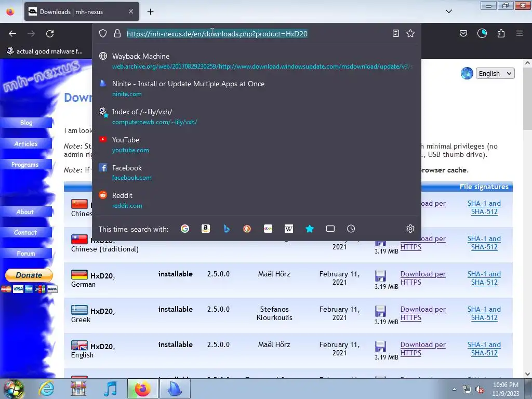Open the Programs sidebar button
This screenshot has height=399, width=532.
pos(26,165)
